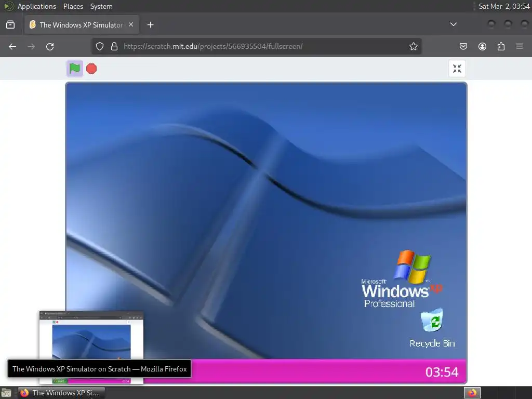This screenshot has width=532, height=399.
Task: Open the System menu
Action: coord(101,6)
